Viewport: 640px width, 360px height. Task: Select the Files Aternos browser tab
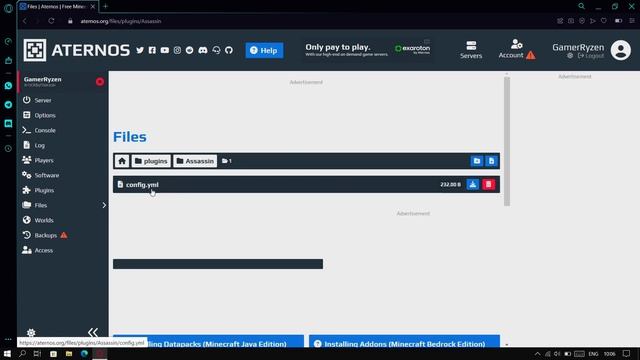point(57,7)
